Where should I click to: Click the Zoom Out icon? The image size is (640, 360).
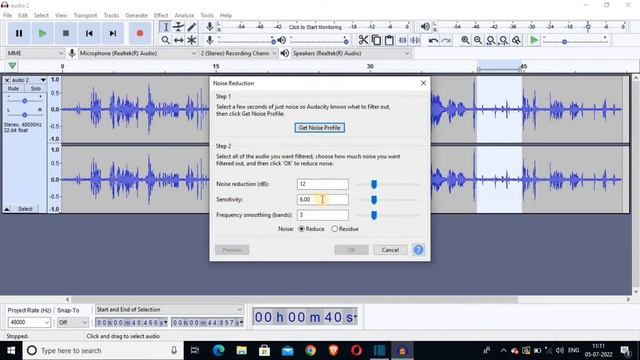click(x=478, y=40)
